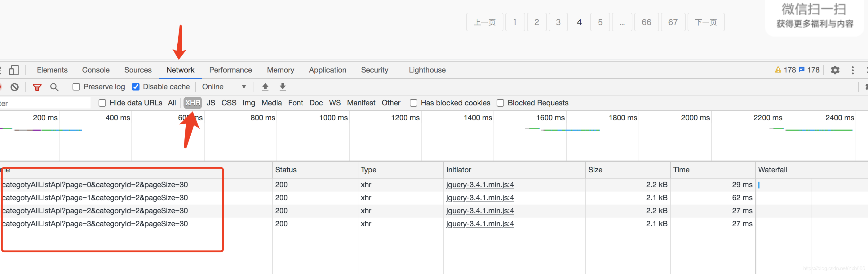Image resolution: width=868 pixels, height=274 pixels.
Task: Go to pagination page 5
Action: [600, 22]
